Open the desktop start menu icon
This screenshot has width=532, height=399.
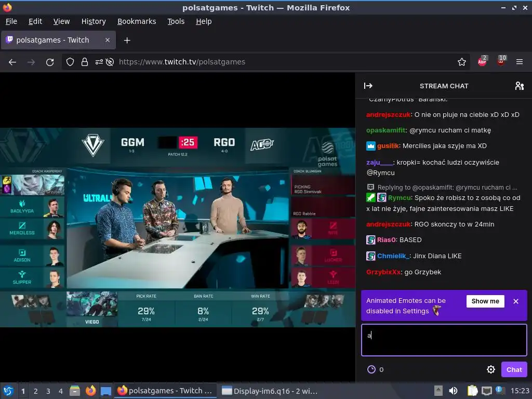(x=8, y=391)
